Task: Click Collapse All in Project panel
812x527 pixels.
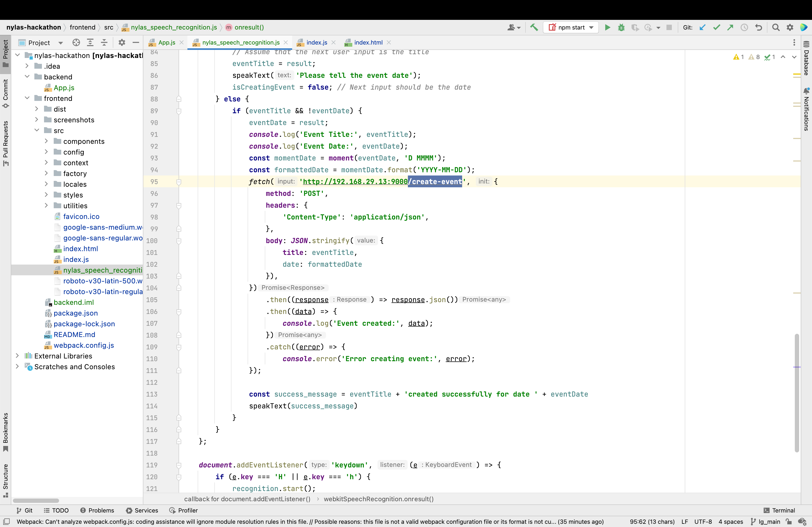Action: [x=104, y=42]
